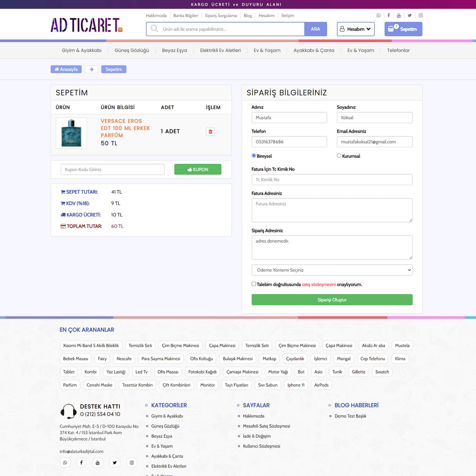Click the AD Ticaret logo
Image resolution: width=476 pixels, height=476 pixels.
click(87, 25)
